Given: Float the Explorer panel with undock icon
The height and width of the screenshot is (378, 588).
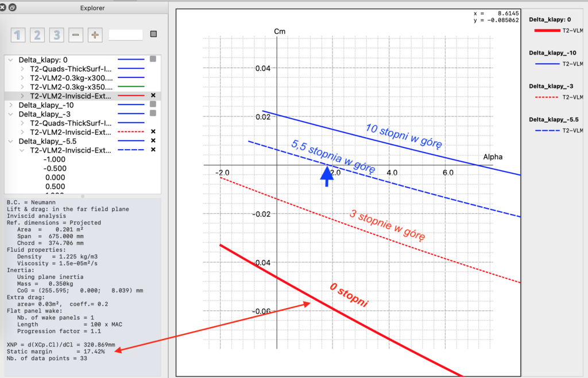Looking at the screenshot, I should coord(13,7).
